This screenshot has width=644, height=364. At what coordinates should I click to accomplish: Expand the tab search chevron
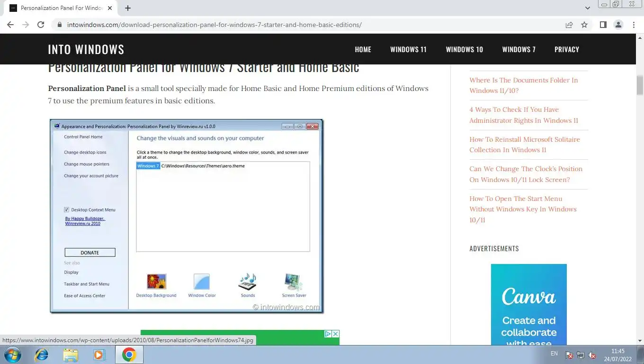(x=588, y=8)
